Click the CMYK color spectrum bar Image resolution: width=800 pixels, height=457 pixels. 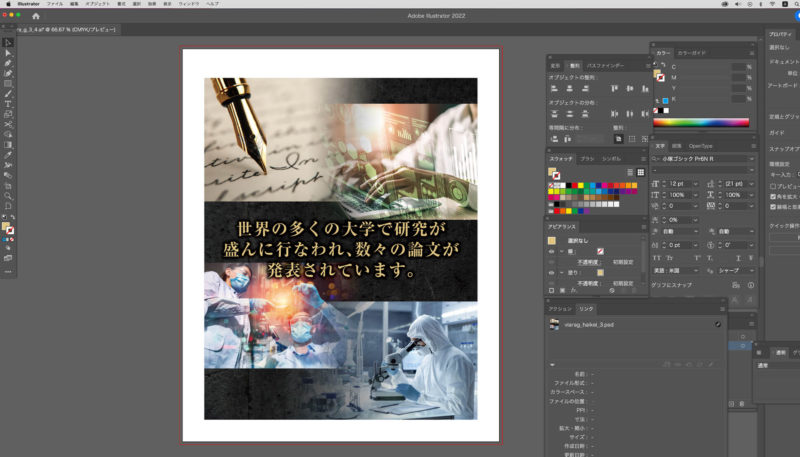701,122
